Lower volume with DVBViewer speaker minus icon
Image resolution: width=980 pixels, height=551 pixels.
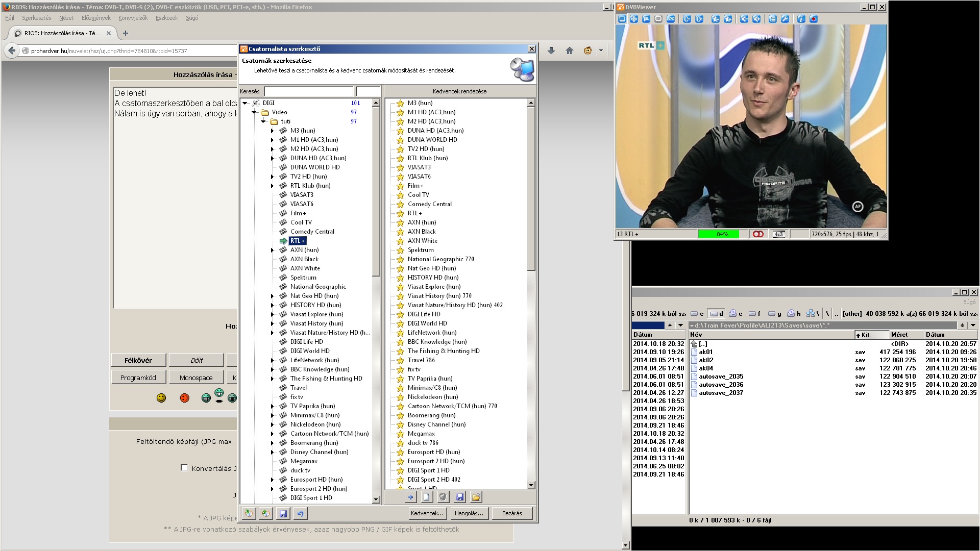744,19
